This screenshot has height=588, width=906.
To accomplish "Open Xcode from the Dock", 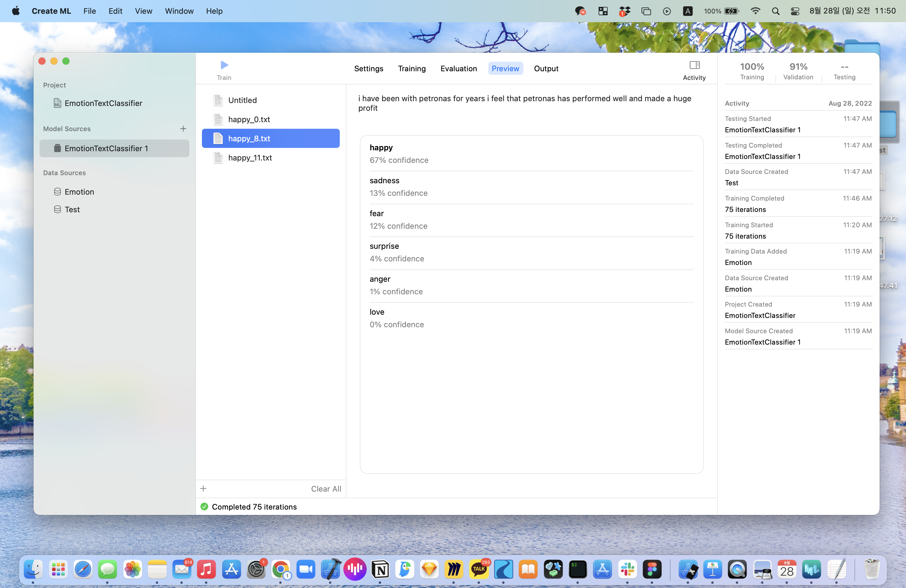I will 330,569.
